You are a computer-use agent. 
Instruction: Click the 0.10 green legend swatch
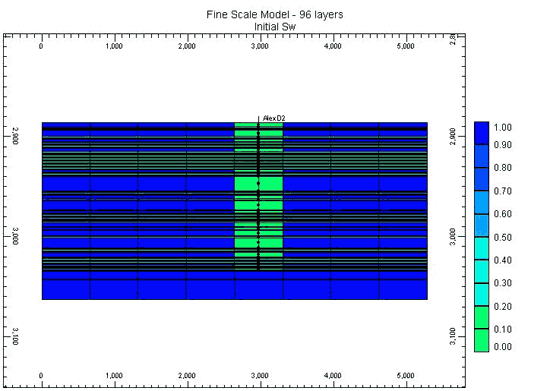click(481, 317)
